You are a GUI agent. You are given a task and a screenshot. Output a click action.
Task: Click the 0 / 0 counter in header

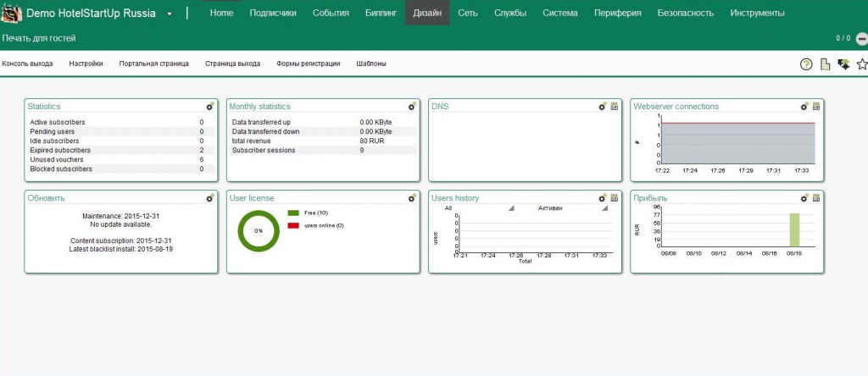point(843,38)
